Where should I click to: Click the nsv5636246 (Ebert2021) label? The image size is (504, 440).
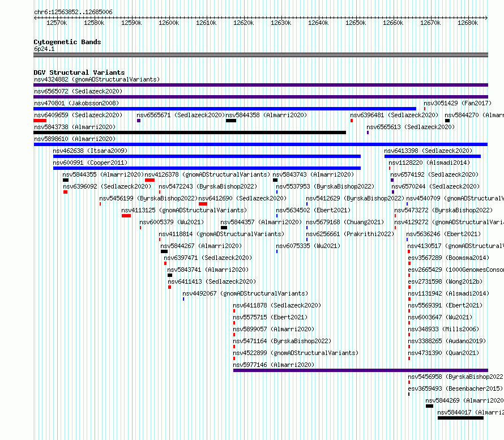pos(443,234)
